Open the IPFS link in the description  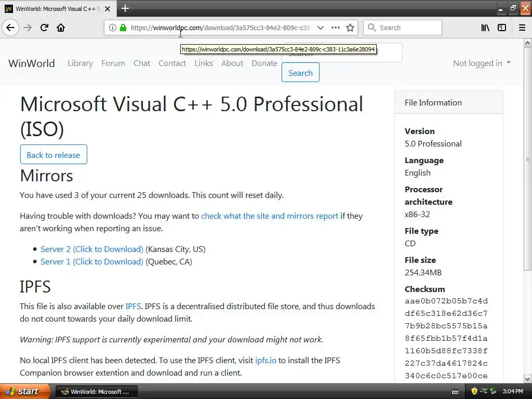tap(133, 306)
